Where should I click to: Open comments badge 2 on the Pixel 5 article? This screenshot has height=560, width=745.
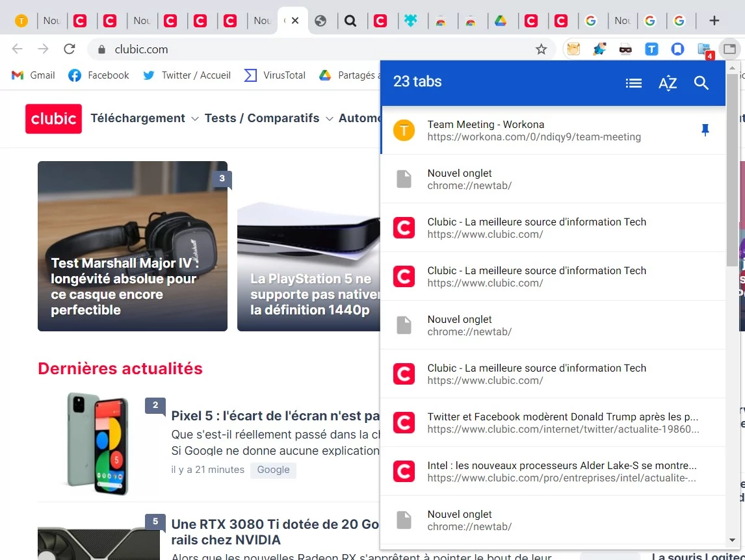(x=155, y=405)
